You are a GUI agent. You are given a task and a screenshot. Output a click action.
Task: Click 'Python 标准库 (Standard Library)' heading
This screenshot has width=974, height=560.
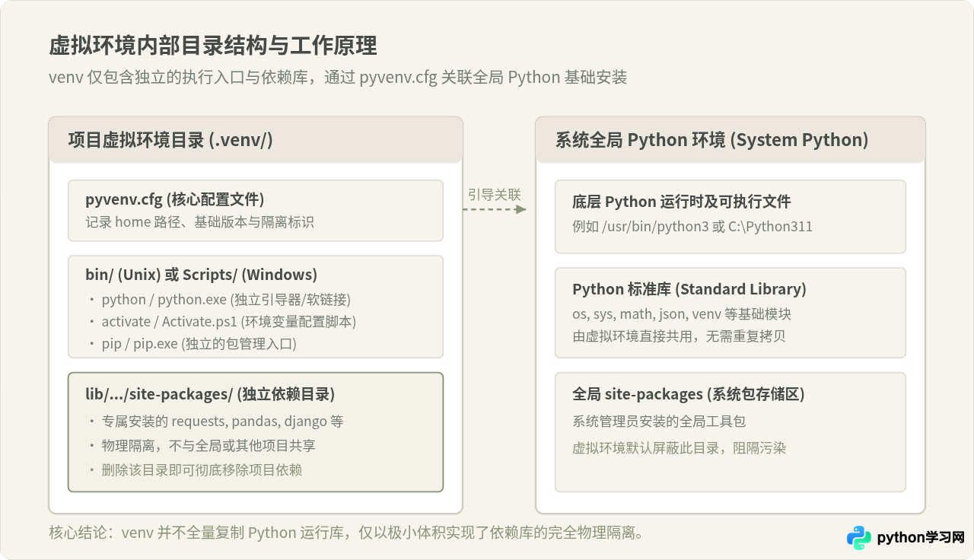tap(689, 289)
